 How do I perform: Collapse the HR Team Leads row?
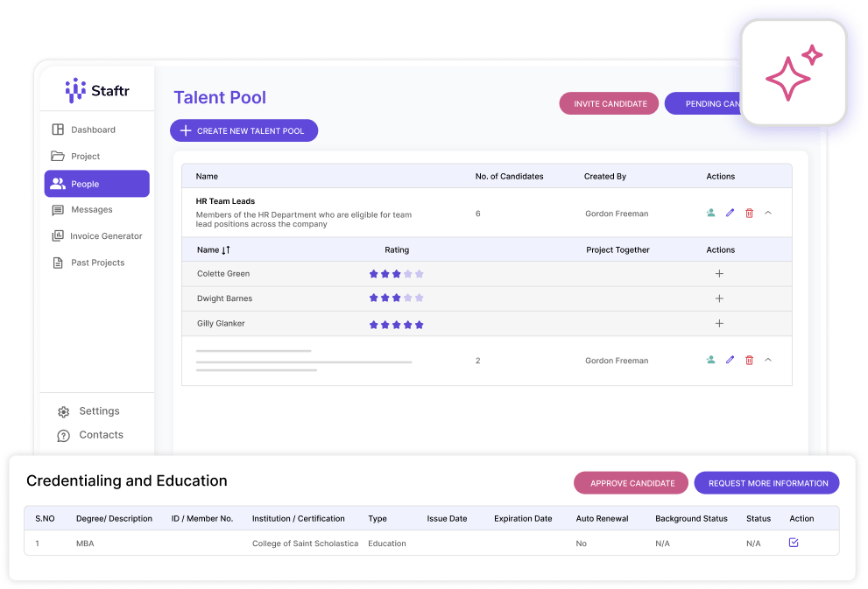click(768, 213)
